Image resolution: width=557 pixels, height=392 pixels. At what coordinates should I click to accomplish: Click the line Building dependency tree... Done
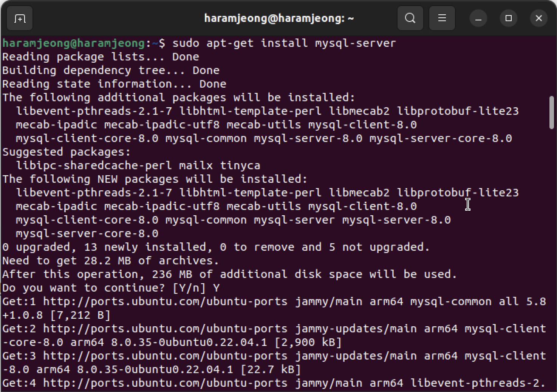coord(111,70)
